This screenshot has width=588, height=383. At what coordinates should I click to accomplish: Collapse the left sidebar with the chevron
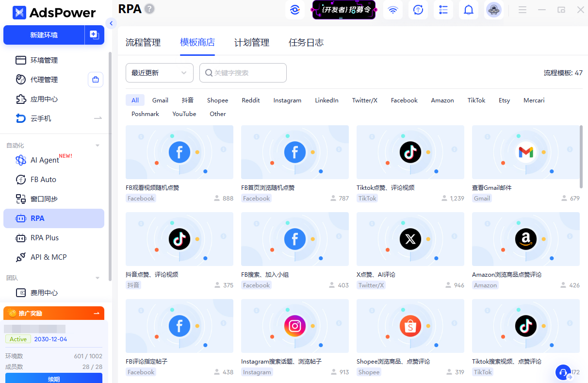point(111,23)
